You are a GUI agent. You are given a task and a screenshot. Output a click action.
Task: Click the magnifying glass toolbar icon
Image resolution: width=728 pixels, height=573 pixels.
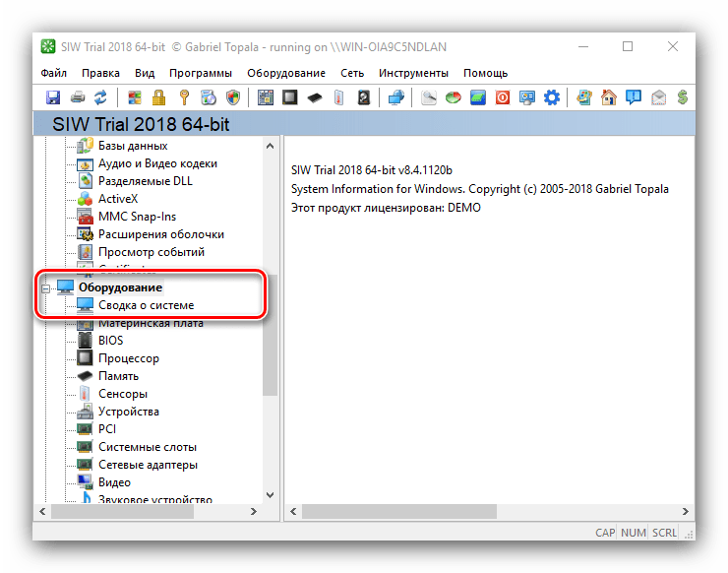429,97
